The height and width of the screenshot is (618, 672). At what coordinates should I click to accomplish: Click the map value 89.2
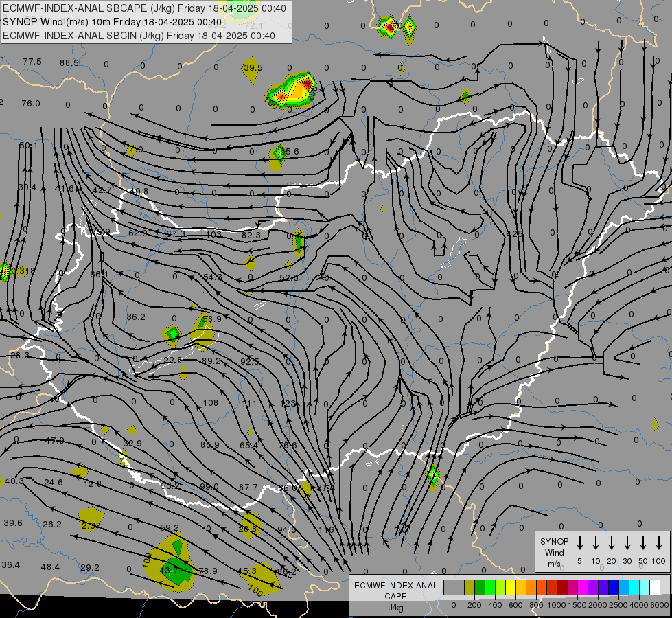click(x=211, y=361)
